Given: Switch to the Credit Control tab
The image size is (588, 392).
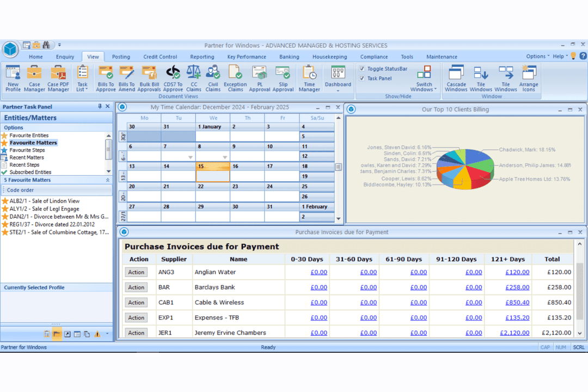Looking at the screenshot, I should pyautogui.click(x=160, y=56).
